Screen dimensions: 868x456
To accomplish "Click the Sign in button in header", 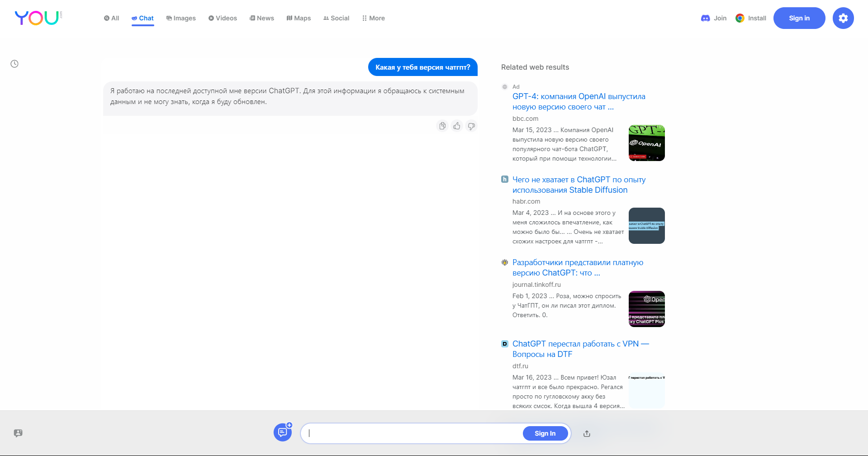I will pyautogui.click(x=799, y=18).
